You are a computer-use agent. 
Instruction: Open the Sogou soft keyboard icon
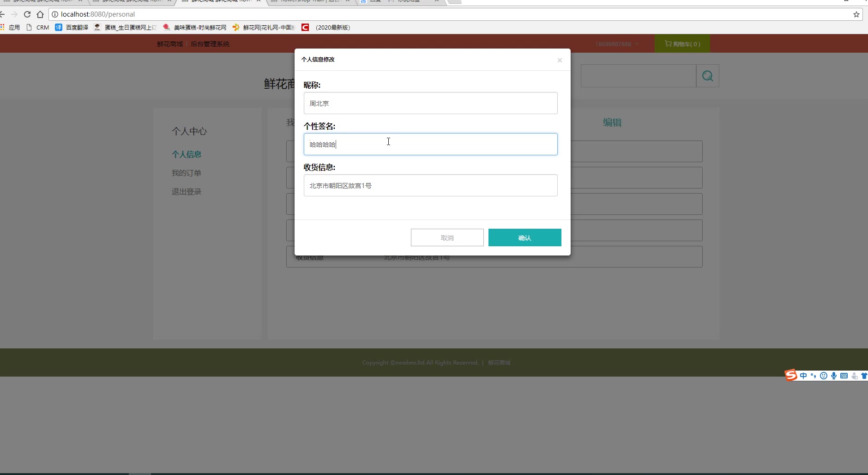tap(844, 376)
